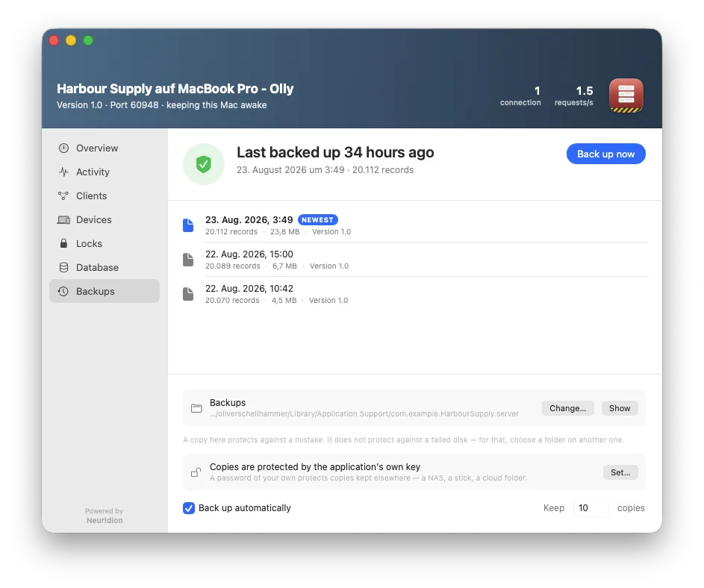This screenshot has width=704, height=588.
Task: Click 'Copies are protected by the application's own key'
Action: pyautogui.click(x=315, y=467)
